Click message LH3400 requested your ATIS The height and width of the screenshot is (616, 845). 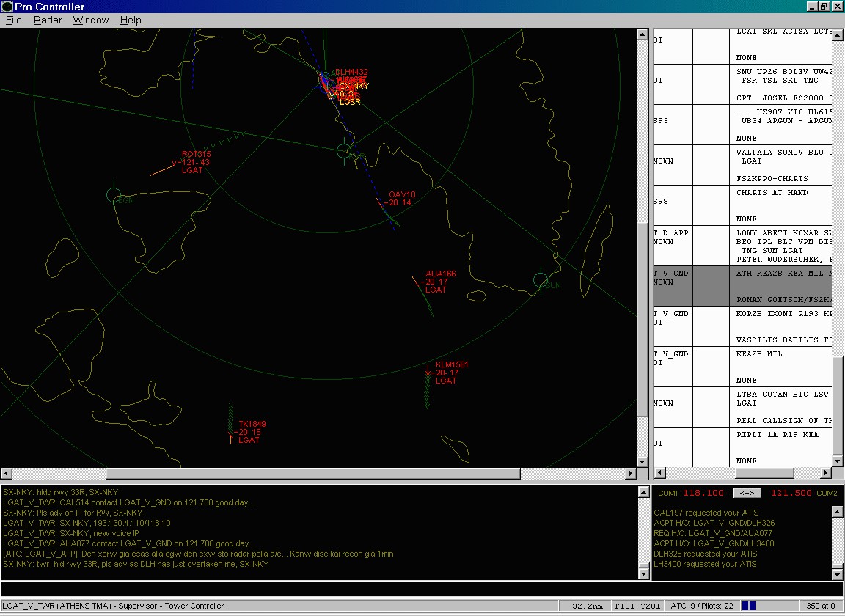(705, 564)
